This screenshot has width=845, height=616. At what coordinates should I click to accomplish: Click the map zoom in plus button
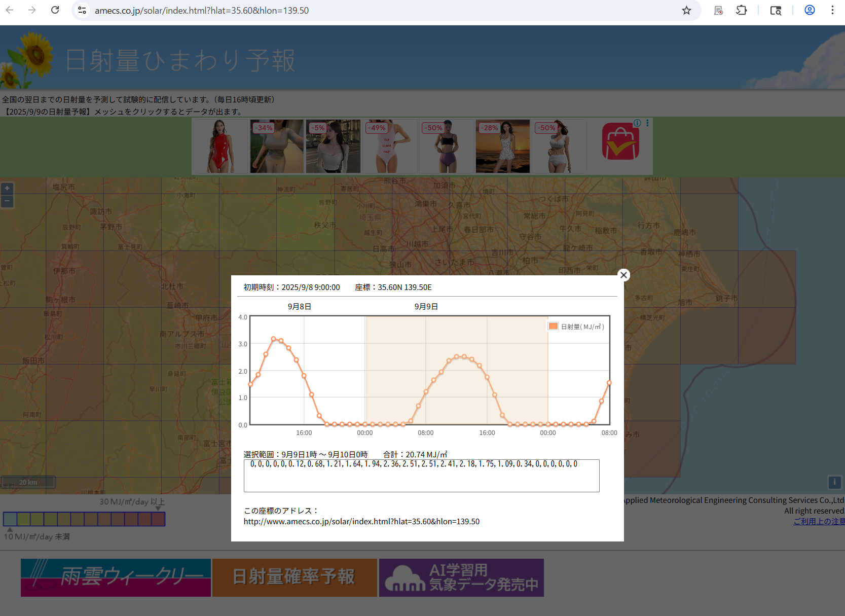(7, 189)
